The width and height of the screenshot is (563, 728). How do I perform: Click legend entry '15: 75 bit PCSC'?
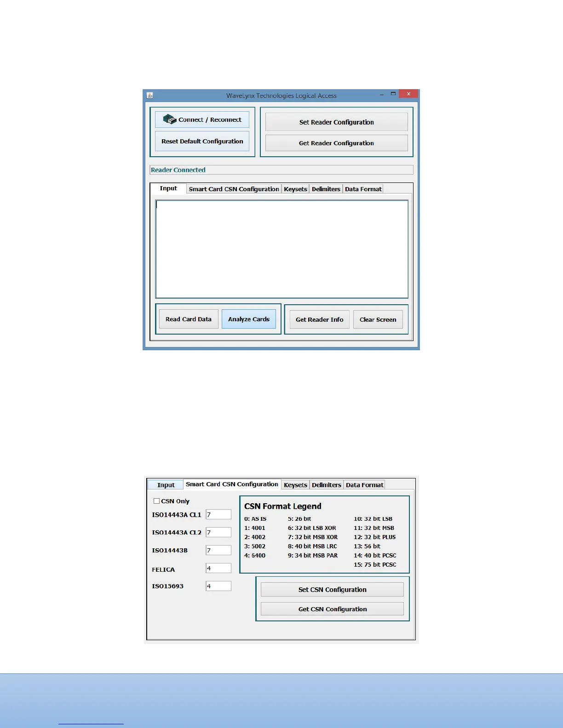[x=375, y=564]
